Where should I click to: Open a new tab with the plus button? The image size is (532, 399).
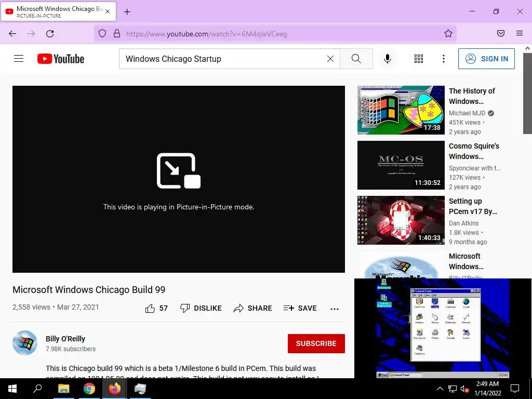(x=127, y=12)
